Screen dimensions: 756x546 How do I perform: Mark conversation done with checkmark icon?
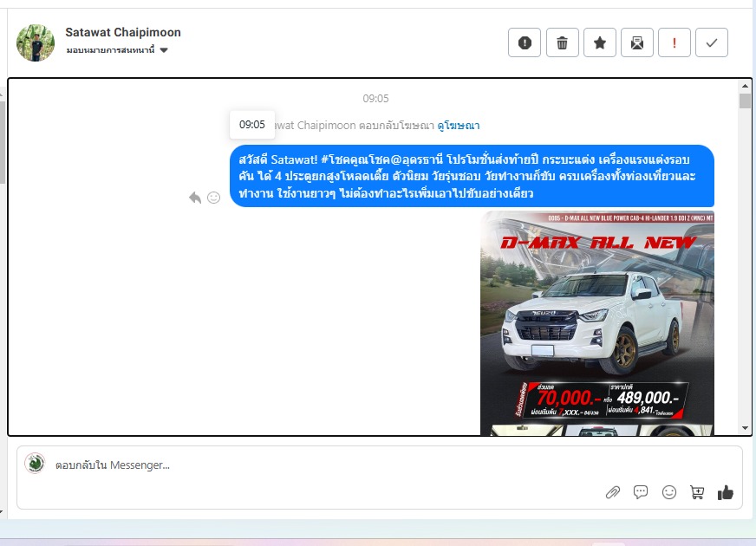712,42
